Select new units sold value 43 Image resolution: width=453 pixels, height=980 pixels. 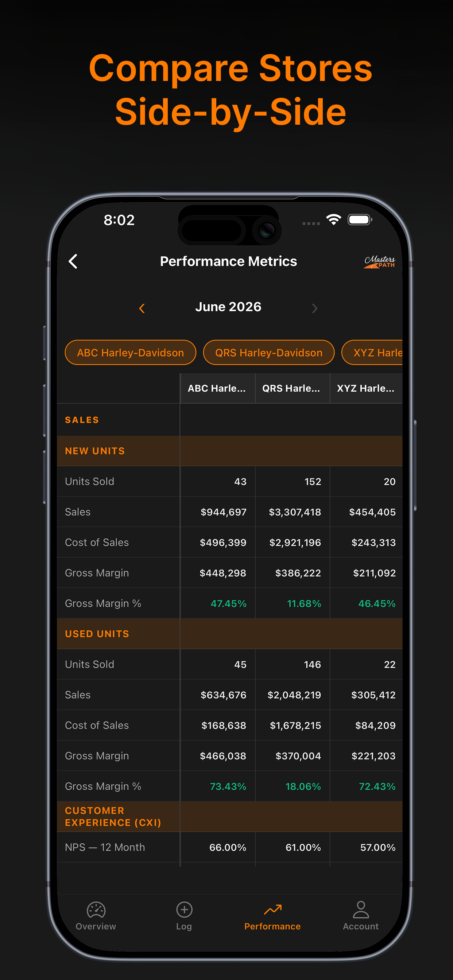tap(240, 482)
